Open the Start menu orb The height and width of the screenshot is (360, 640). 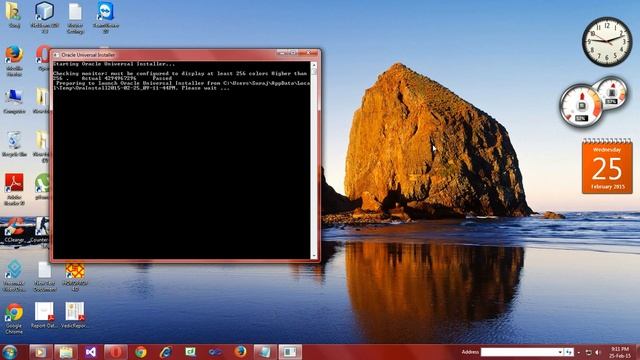pos(9,352)
